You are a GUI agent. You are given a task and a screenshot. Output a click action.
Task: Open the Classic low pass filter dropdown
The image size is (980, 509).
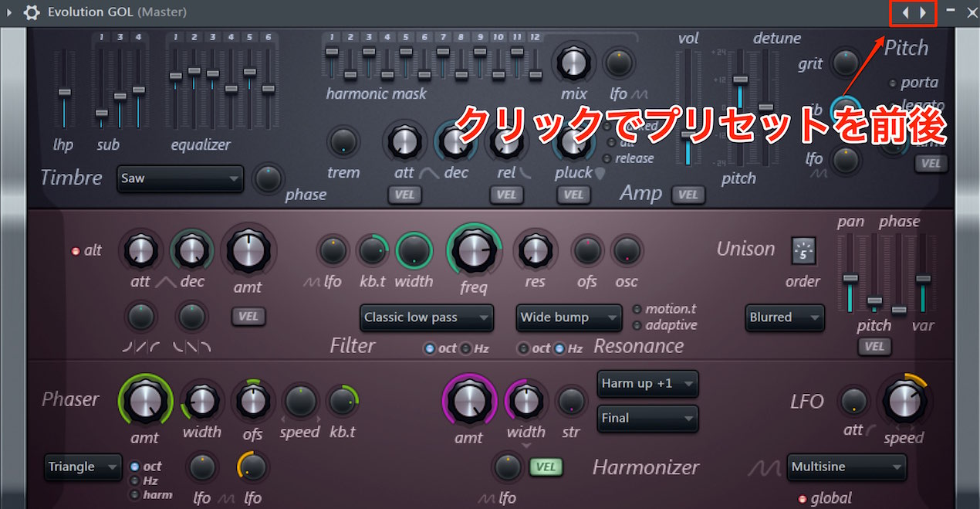(427, 317)
